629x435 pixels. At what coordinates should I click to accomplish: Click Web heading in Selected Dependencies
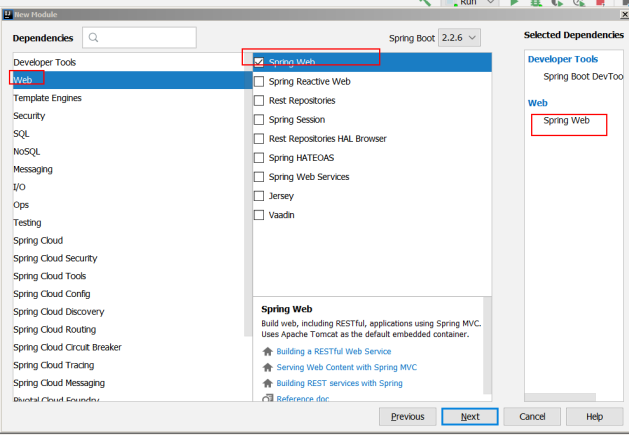point(538,103)
